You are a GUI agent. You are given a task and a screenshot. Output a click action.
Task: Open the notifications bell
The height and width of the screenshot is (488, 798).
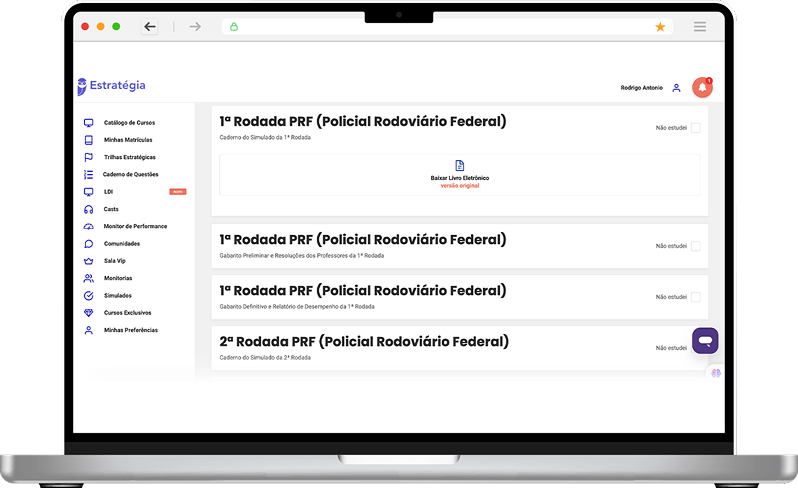(702, 88)
